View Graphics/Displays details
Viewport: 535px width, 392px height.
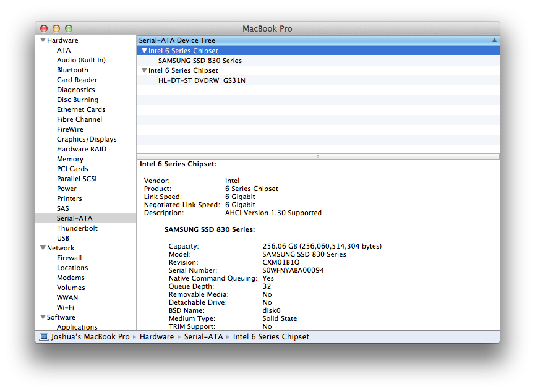pyautogui.click(x=87, y=139)
